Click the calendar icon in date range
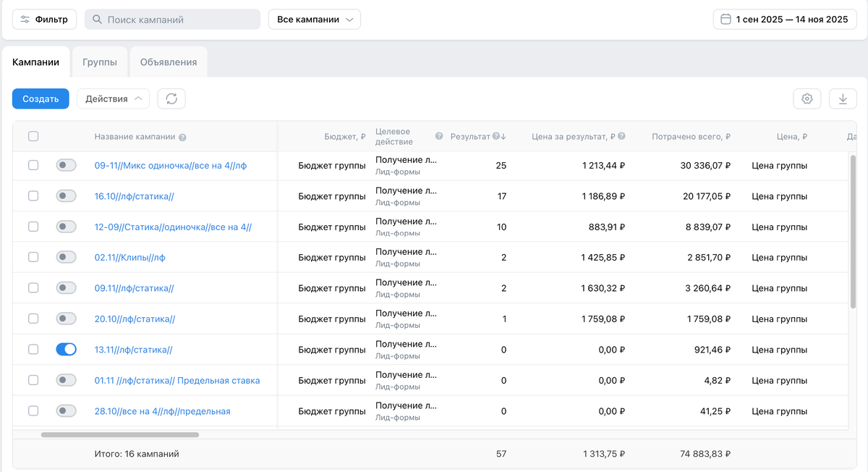 coord(726,20)
